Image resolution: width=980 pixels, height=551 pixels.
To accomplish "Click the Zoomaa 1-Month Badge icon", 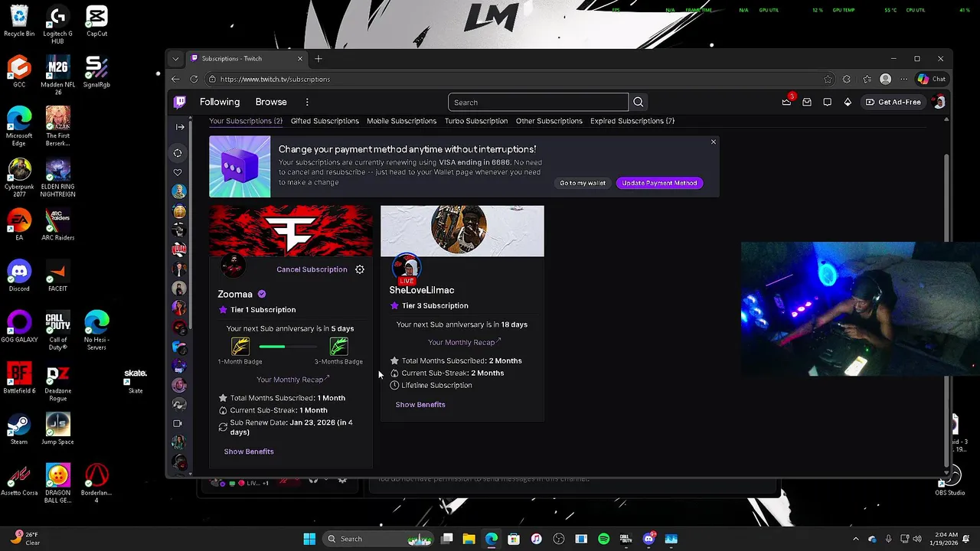I will [240, 347].
